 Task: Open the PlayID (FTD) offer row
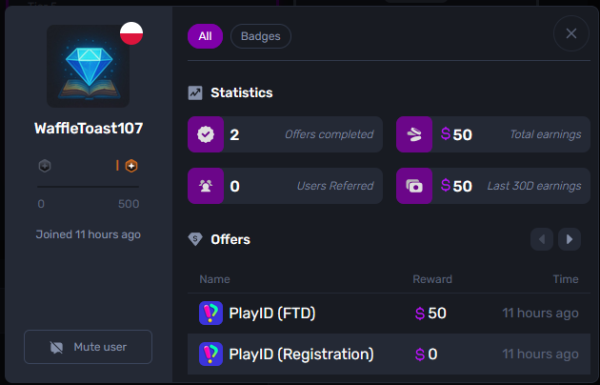[x=389, y=313]
